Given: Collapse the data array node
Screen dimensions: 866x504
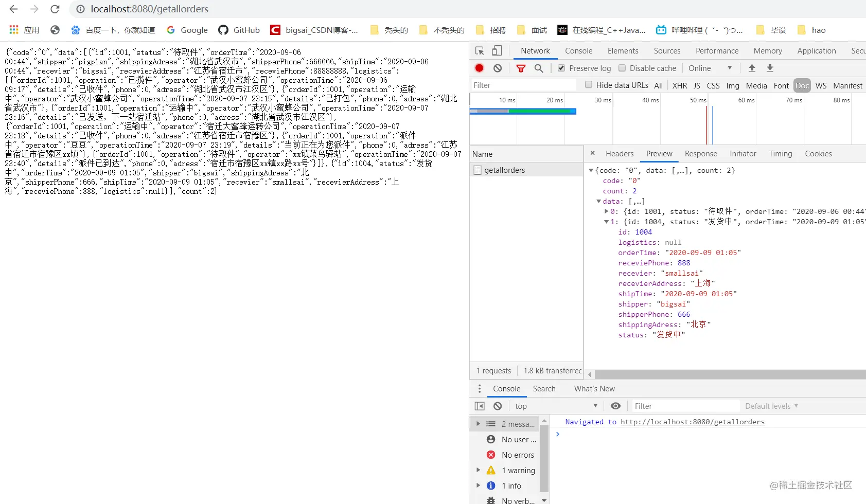Looking at the screenshot, I should [599, 201].
